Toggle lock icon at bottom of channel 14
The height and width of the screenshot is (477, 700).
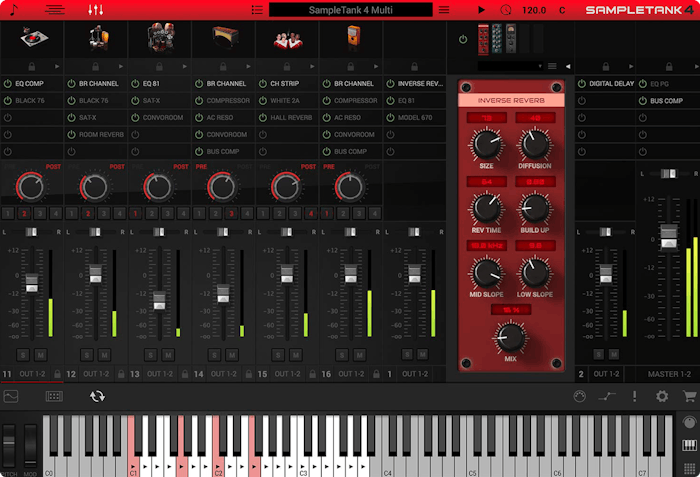pos(249,374)
